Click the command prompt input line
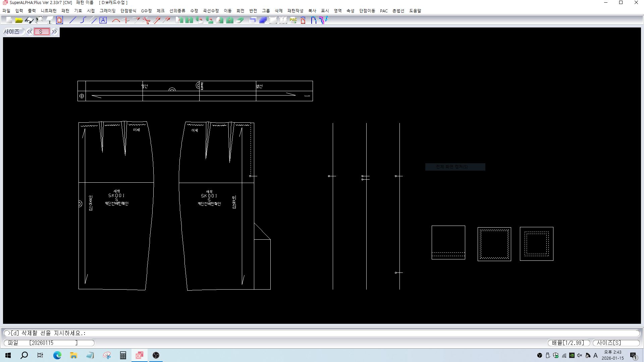Screen dimensions: 644x362 click(x=322, y=333)
